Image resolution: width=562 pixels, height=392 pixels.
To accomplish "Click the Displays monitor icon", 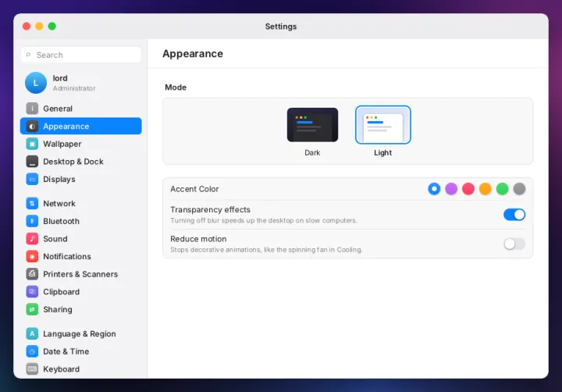I will pyautogui.click(x=32, y=179).
